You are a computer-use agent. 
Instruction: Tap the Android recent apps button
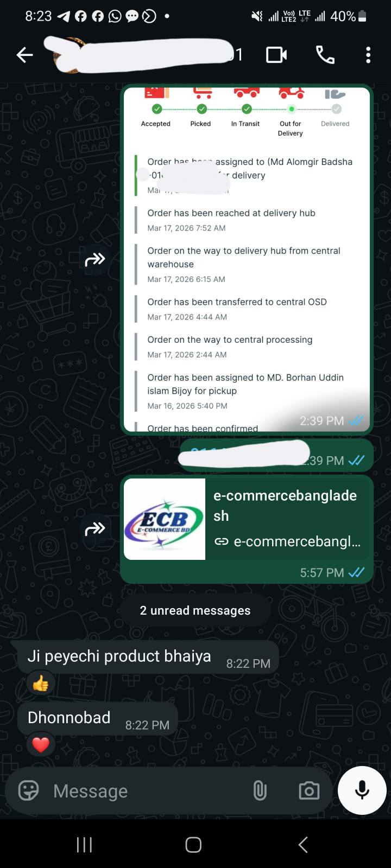tap(84, 845)
